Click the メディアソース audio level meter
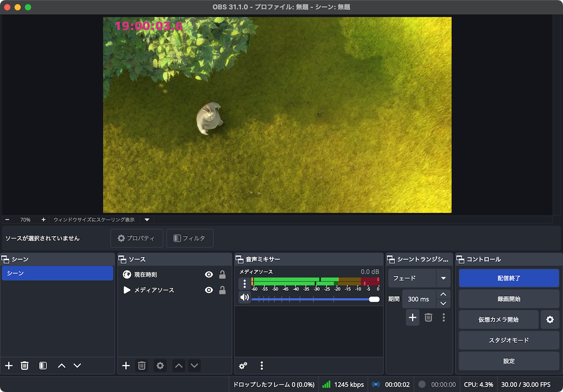This screenshot has width=563, height=392. click(315, 282)
